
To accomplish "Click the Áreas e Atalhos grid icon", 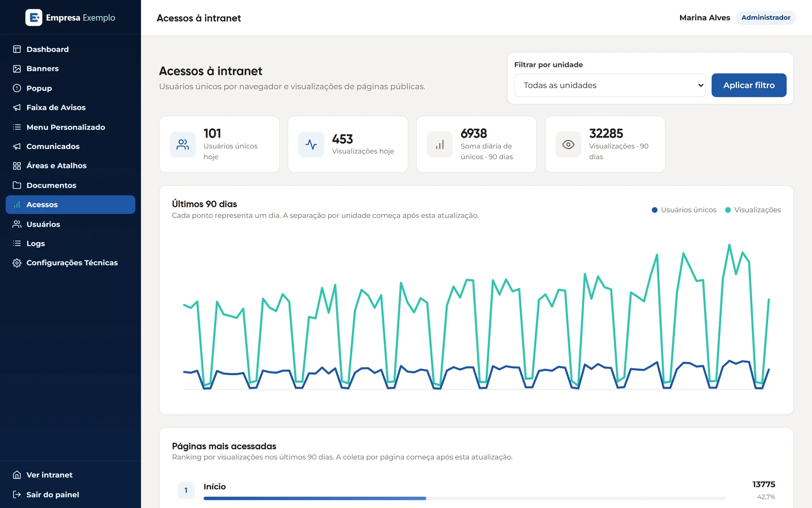I will pos(17,166).
